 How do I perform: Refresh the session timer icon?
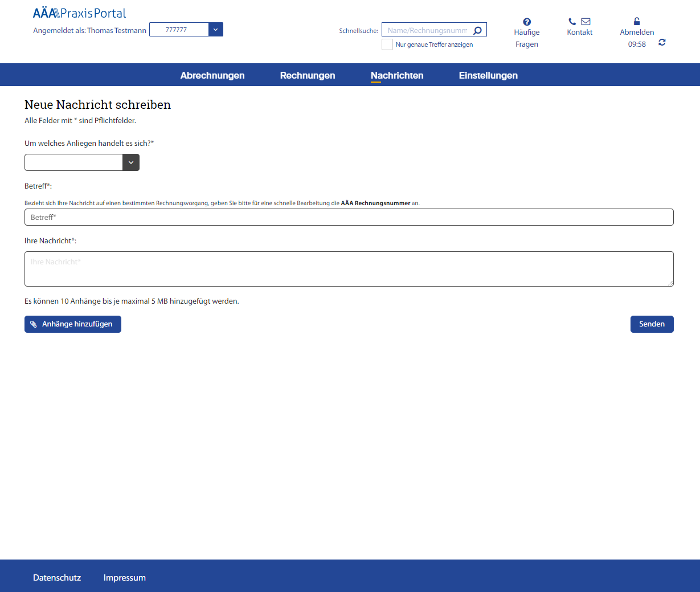[662, 43]
